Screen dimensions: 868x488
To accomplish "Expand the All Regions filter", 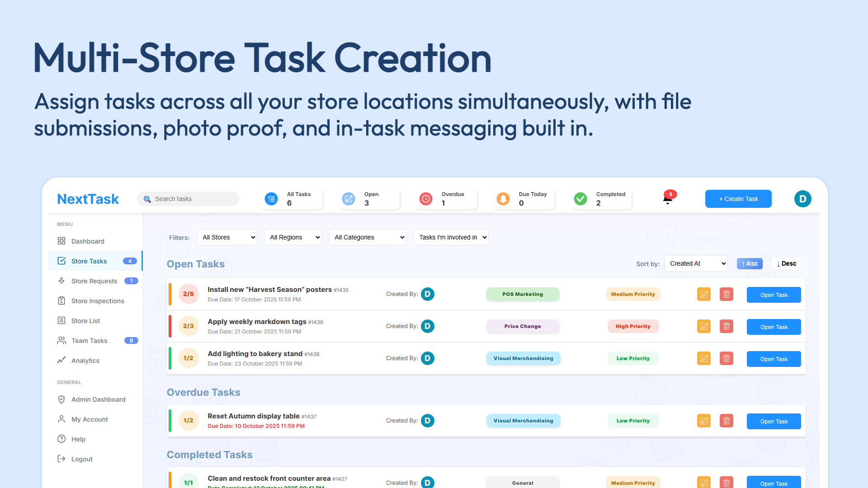I will (x=293, y=237).
